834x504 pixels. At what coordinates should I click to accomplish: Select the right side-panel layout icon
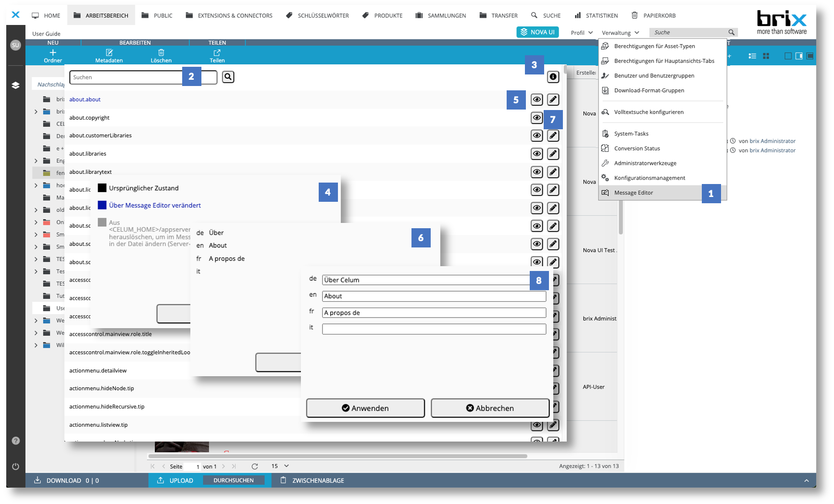click(x=799, y=56)
